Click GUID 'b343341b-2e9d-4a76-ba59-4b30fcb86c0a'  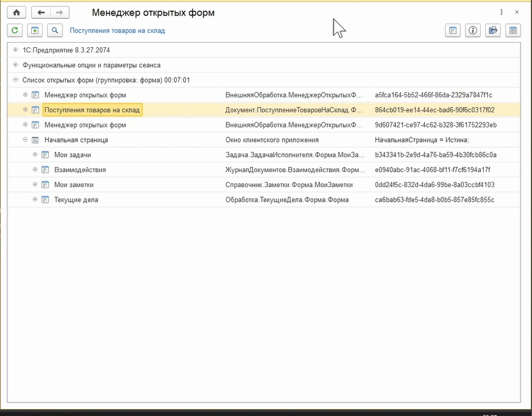436,155
